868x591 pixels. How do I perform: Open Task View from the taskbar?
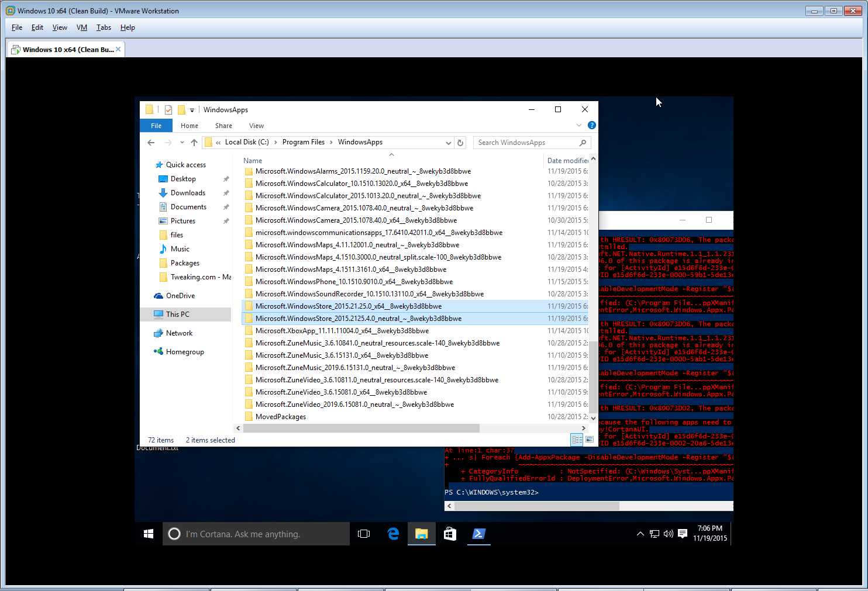pos(364,534)
